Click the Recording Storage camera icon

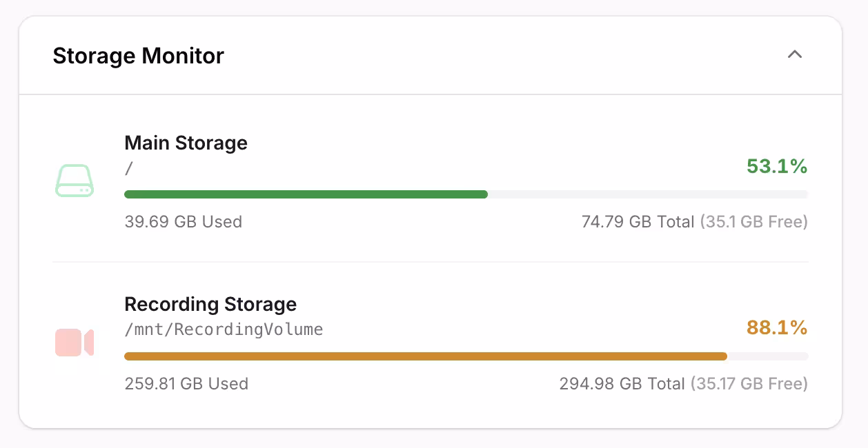[x=74, y=343]
